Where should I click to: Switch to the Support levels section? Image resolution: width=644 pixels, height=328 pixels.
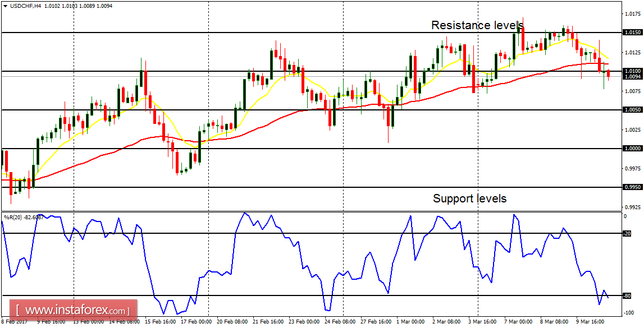pos(469,198)
